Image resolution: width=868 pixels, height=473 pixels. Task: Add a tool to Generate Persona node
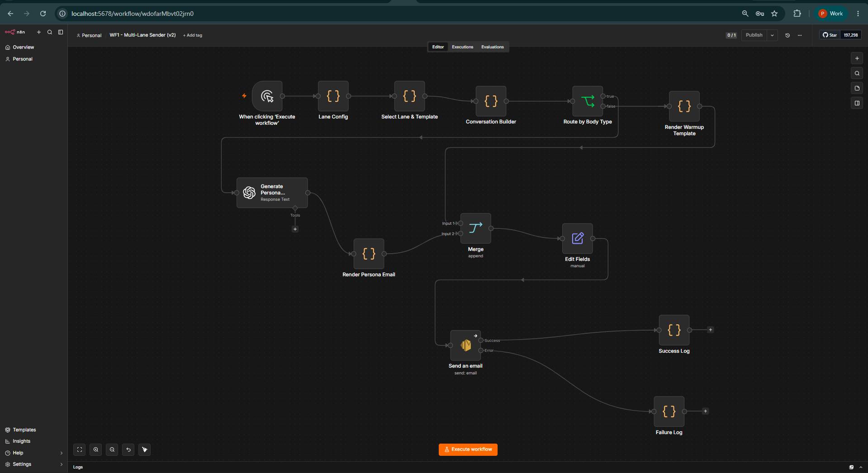point(295,229)
